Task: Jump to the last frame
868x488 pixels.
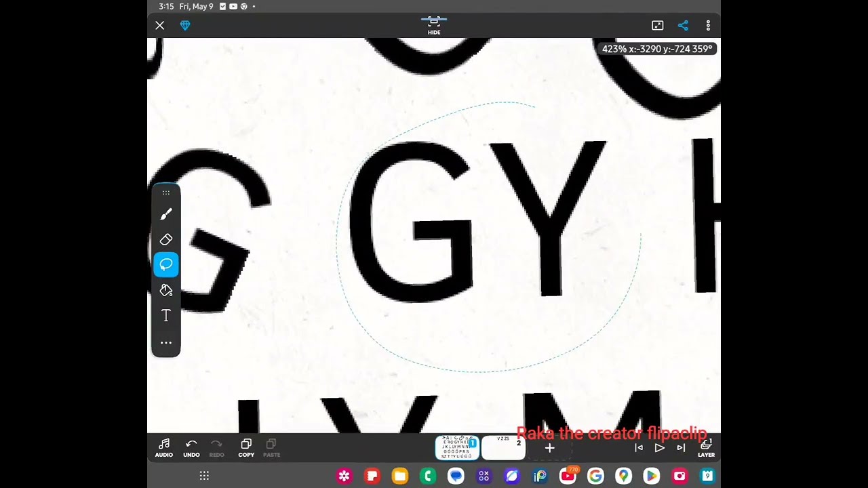Action: click(x=681, y=448)
